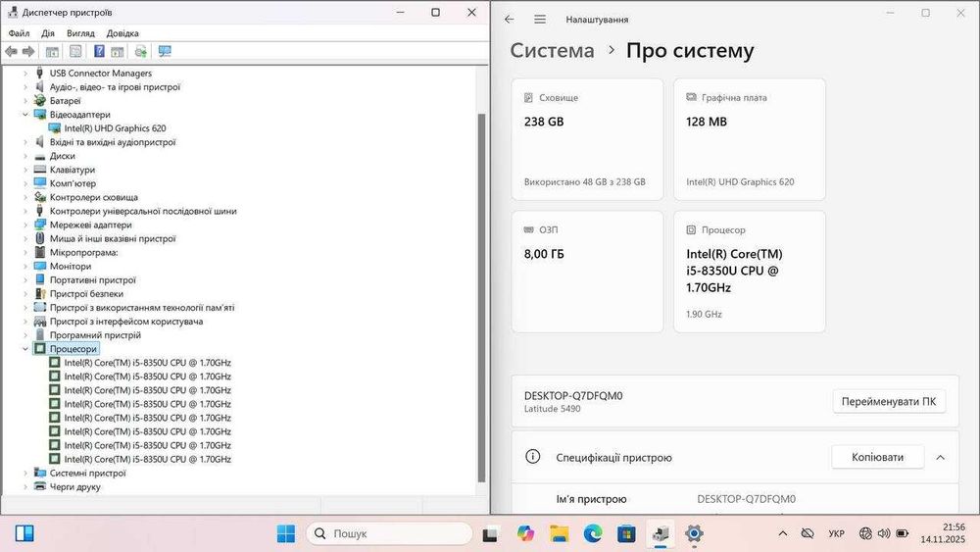Launch Copilot from the taskbar

point(525,533)
